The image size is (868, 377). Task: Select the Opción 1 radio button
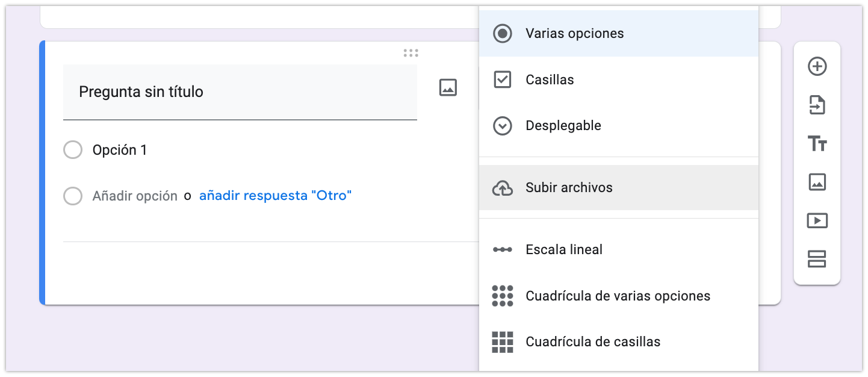73,150
